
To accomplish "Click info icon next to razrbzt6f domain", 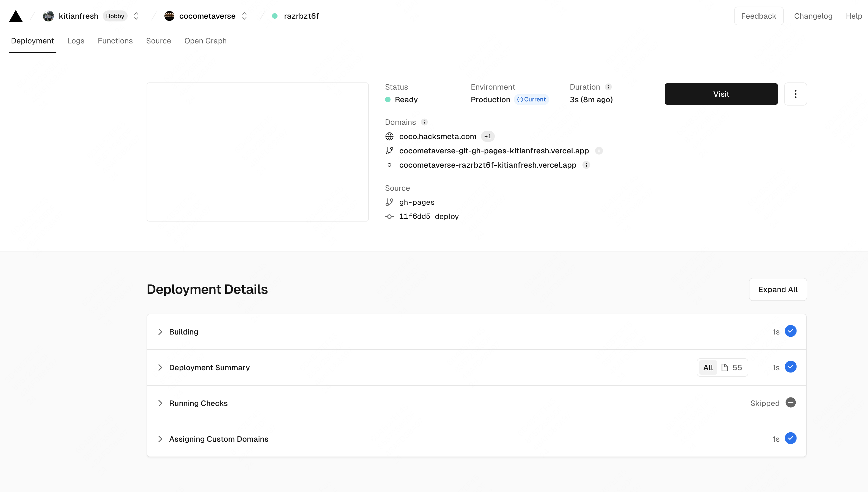I will [586, 165].
